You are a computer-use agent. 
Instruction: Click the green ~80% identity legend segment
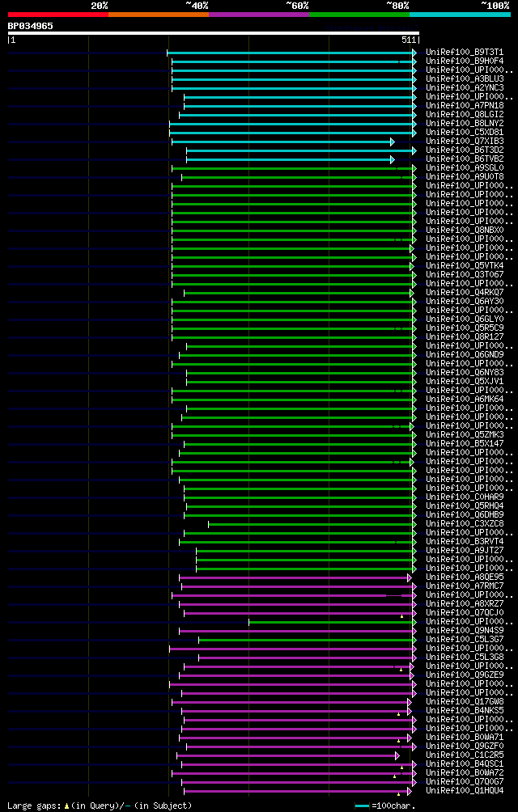tap(359, 15)
